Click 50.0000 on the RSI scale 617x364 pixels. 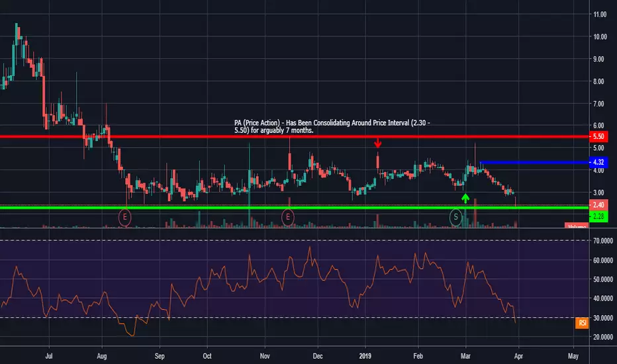coord(603,279)
